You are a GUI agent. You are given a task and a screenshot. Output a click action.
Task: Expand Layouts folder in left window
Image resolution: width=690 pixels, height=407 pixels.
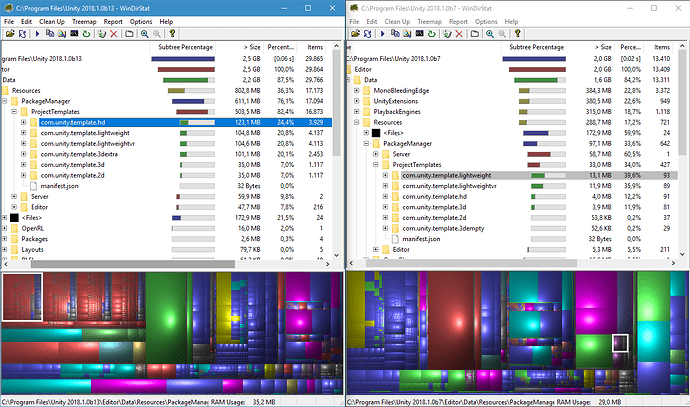(4, 249)
